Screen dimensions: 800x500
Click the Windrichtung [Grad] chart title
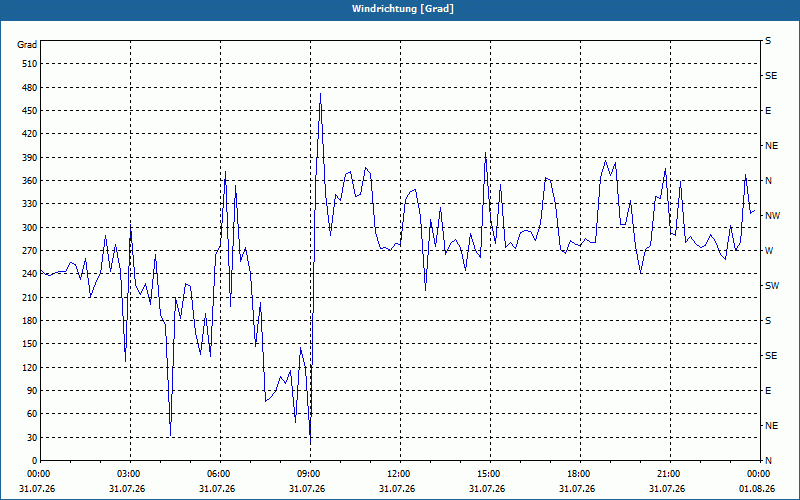(403, 9)
